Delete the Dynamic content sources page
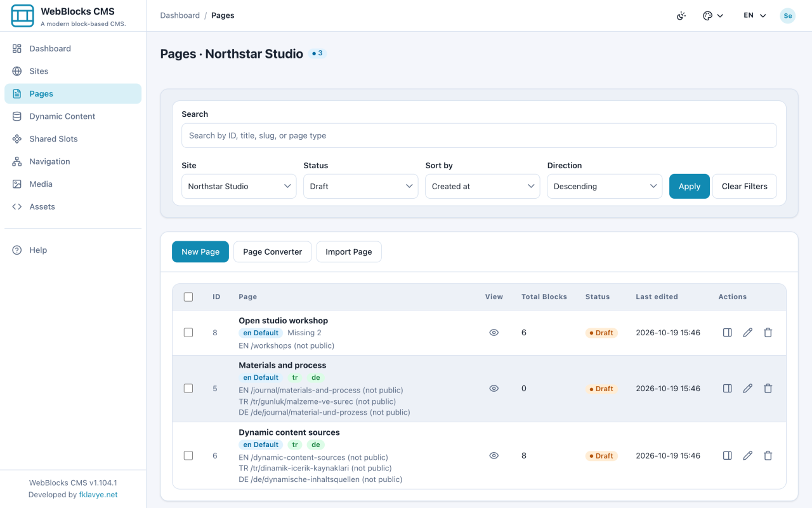This screenshot has height=508, width=812. (x=768, y=456)
